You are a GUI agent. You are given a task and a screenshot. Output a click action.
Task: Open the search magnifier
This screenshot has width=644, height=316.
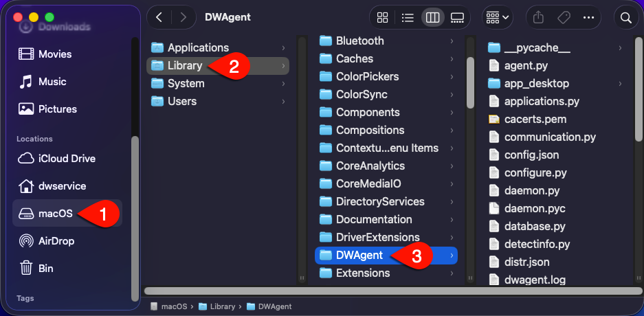coord(626,17)
